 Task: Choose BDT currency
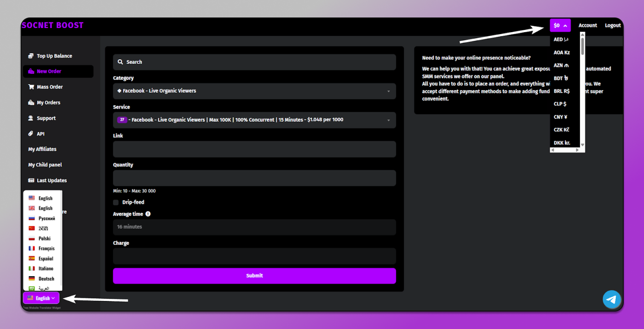click(x=561, y=78)
